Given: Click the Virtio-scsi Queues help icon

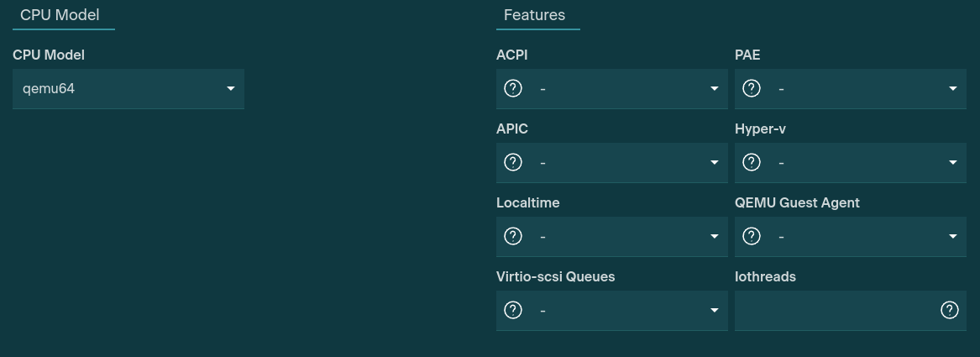Looking at the screenshot, I should (513, 310).
